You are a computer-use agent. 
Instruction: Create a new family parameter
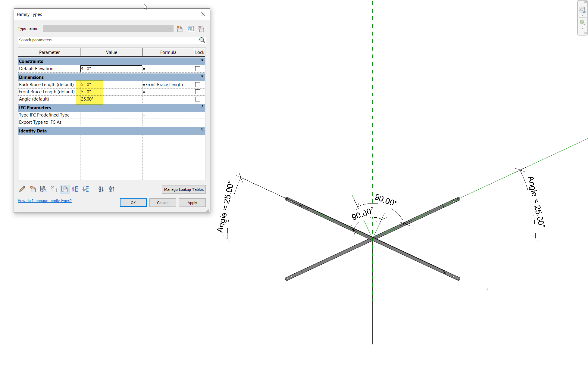point(33,189)
